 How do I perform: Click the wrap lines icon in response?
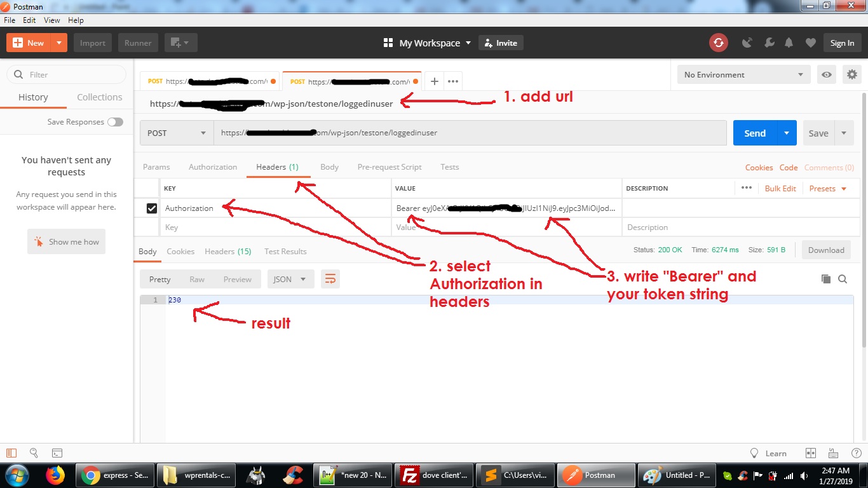(330, 279)
